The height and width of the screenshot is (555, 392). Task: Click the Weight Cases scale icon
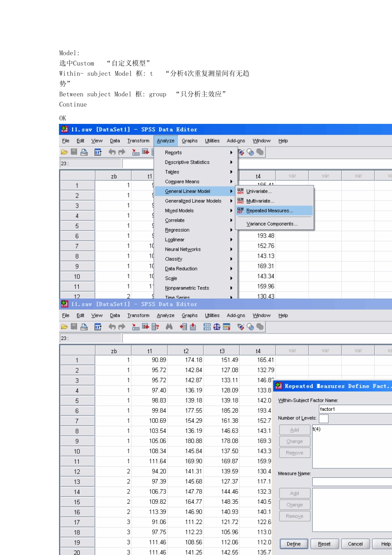click(x=217, y=327)
